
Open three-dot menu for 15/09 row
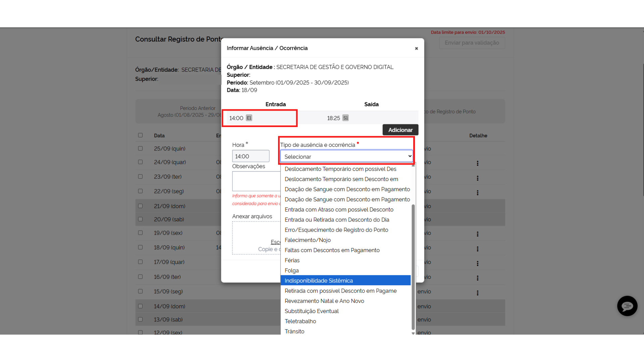pyautogui.click(x=477, y=293)
